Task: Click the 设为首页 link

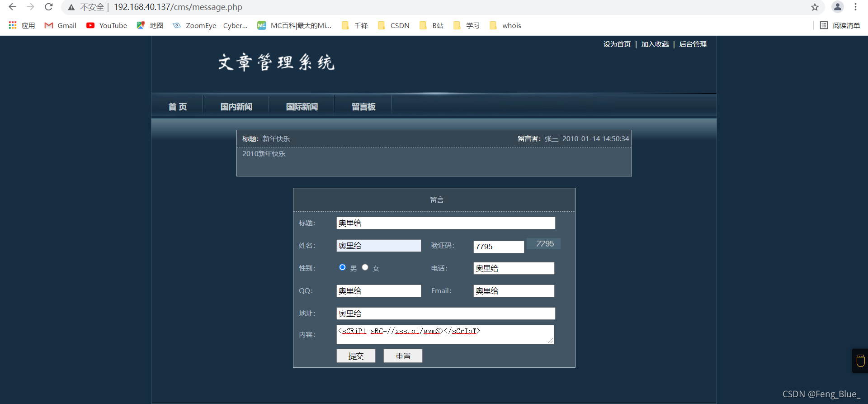Action: pyautogui.click(x=617, y=44)
